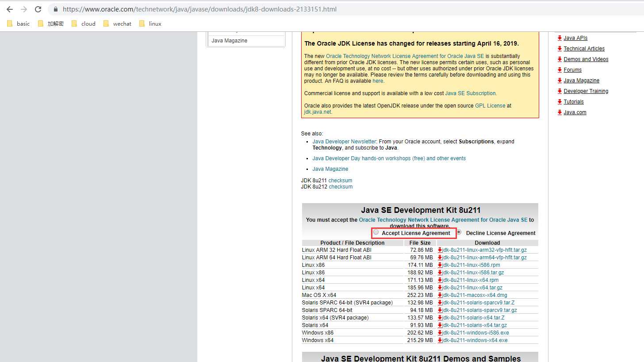Click download icon beside jdk-8u211-macosx-x64.dmg

[440, 295]
